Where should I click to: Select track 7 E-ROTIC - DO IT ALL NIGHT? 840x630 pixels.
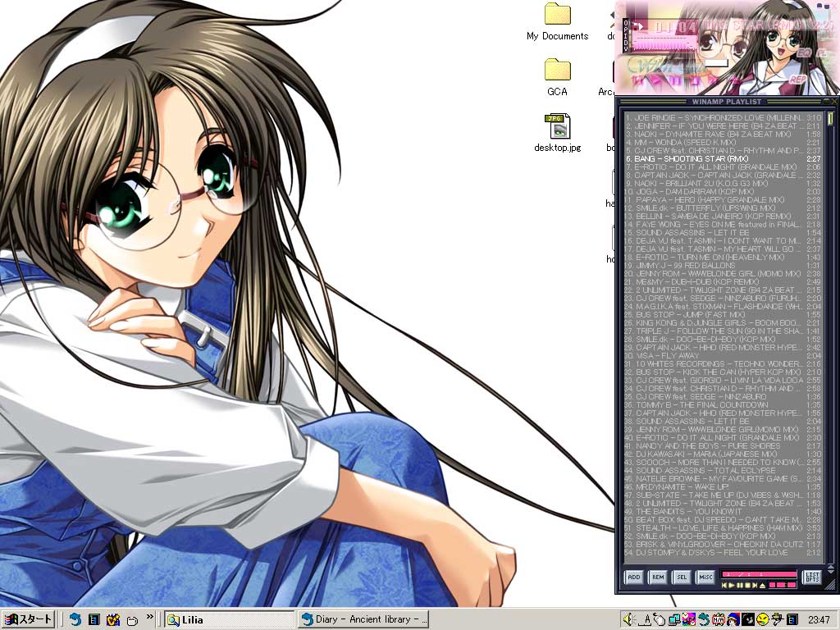724,167
